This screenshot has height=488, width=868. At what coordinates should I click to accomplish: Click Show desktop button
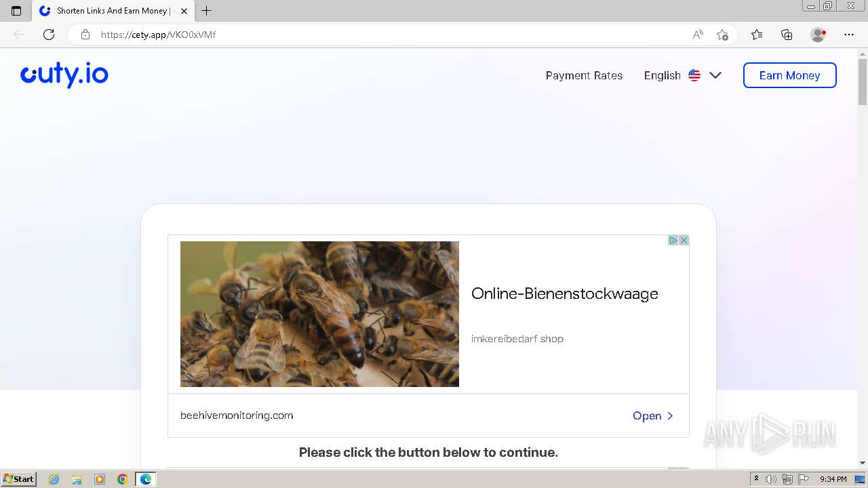(861, 479)
